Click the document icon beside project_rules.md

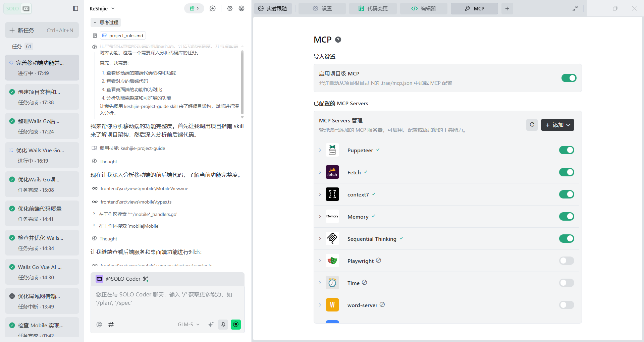pyautogui.click(x=95, y=36)
